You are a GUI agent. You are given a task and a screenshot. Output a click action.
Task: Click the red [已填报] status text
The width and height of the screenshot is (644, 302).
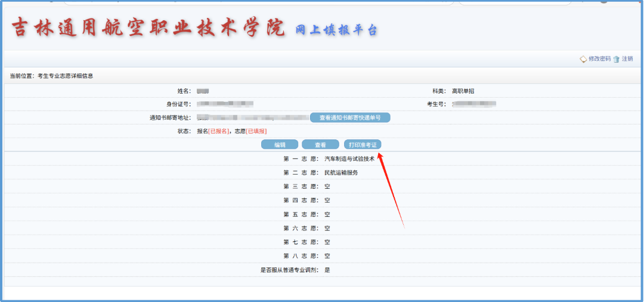click(256, 131)
